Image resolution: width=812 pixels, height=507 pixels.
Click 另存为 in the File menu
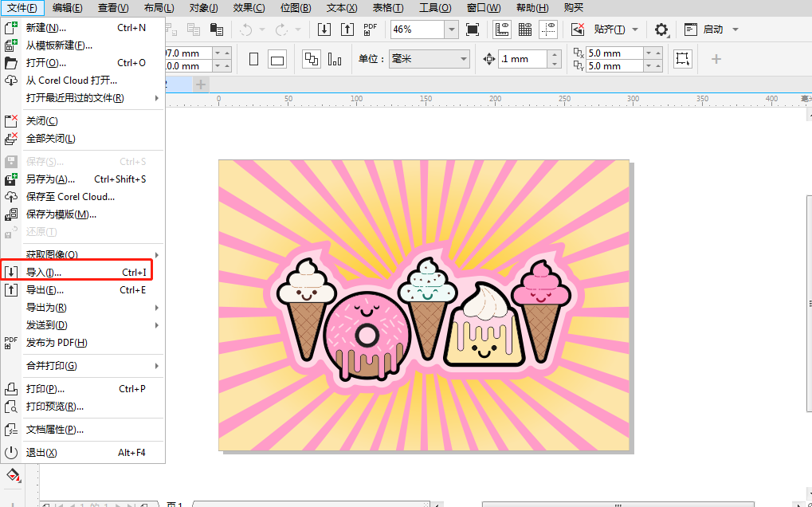point(49,179)
